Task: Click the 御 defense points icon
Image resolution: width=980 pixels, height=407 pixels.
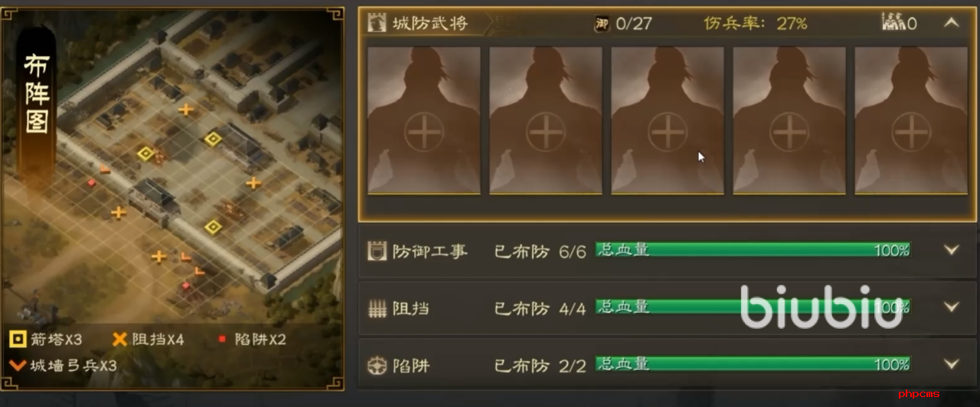Action: 602,23
